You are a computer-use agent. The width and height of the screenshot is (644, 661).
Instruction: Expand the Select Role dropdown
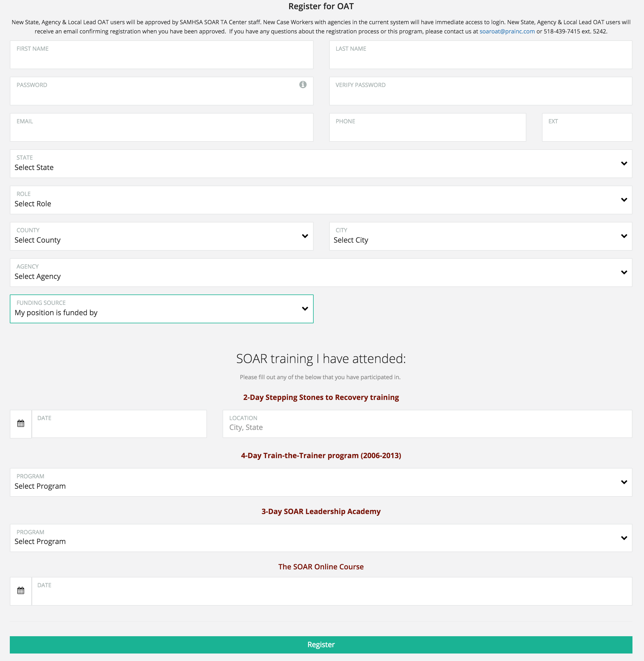tap(321, 200)
